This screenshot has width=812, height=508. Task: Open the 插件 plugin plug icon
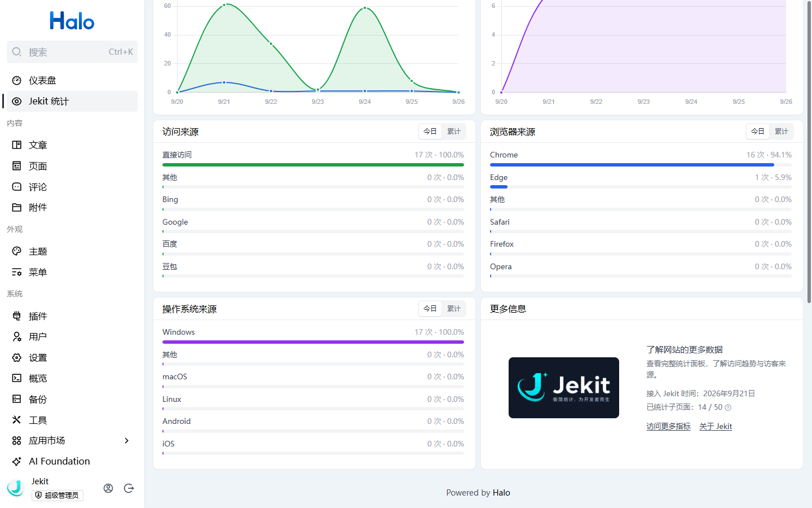[17, 316]
